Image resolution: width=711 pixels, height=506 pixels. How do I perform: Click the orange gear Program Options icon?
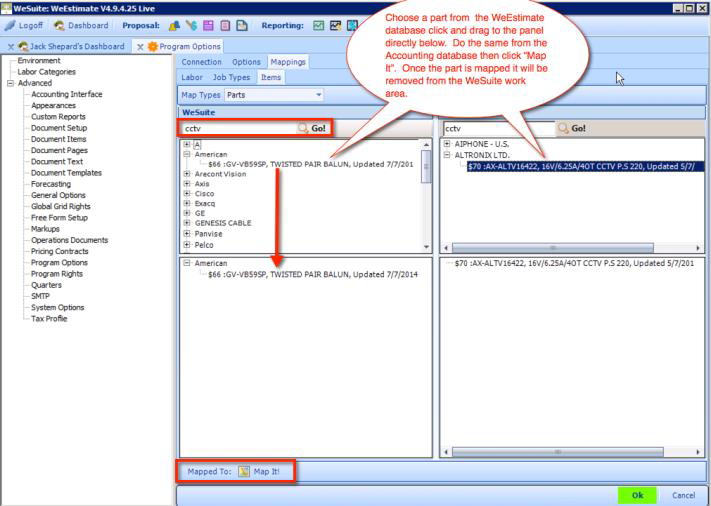pos(153,47)
